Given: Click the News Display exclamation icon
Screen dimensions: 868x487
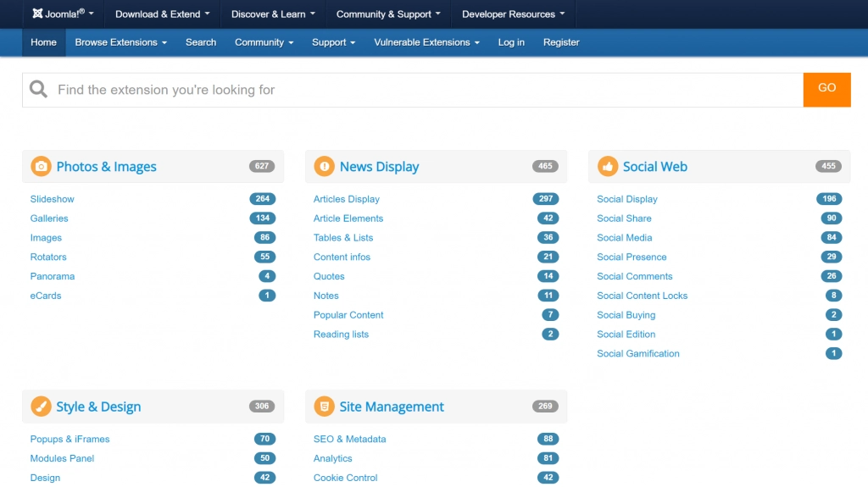Looking at the screenshot, I should tap(324, 167).
